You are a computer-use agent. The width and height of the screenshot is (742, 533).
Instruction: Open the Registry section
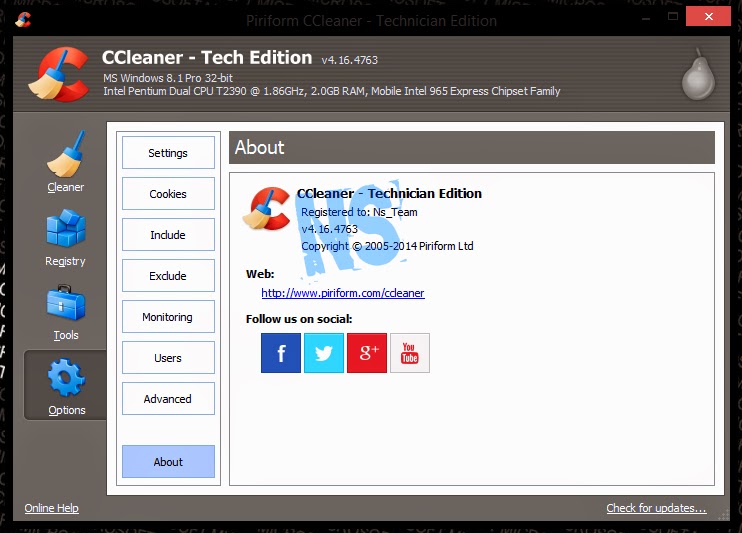65,238
